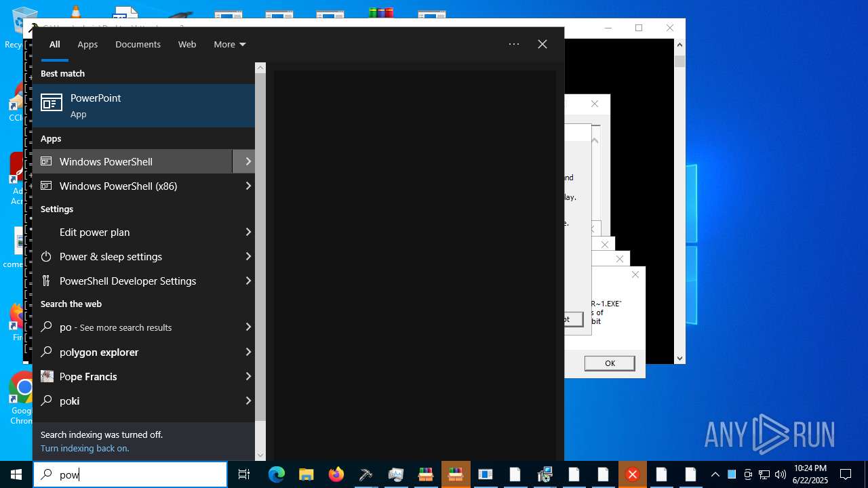The image size is (868, 488).
Task: Open Task View from the taskbar
Action: point(244,474)
